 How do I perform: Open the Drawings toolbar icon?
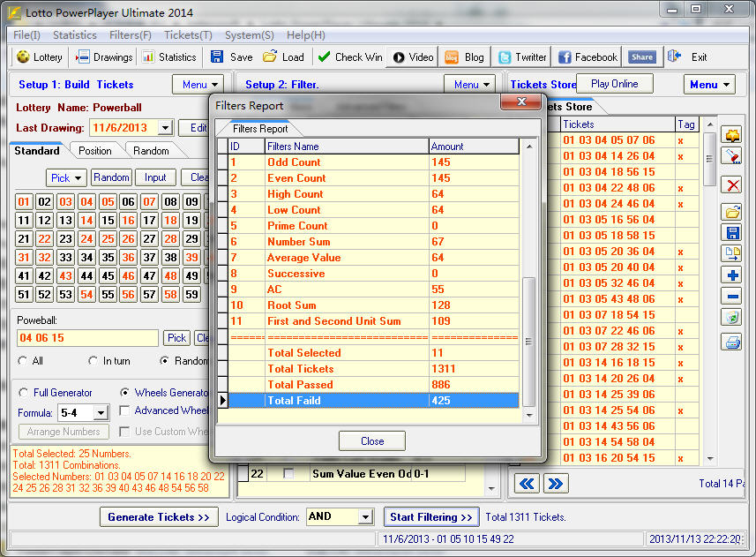[x=82, y=56]
